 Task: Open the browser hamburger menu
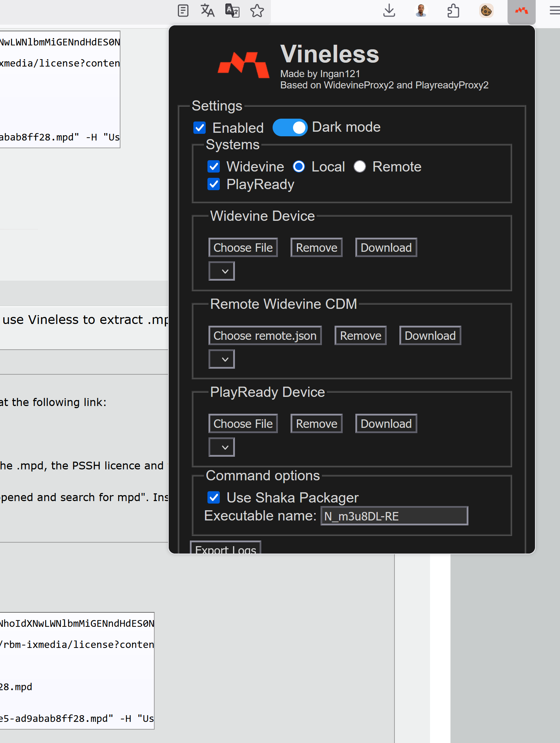click(x=555, y=11)
